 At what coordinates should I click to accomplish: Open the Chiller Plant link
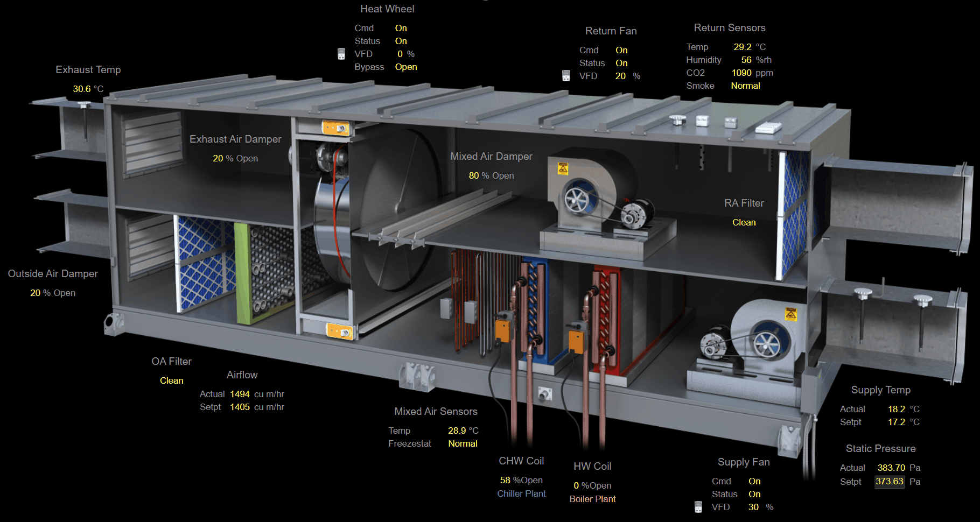click(x=521, y=493)
